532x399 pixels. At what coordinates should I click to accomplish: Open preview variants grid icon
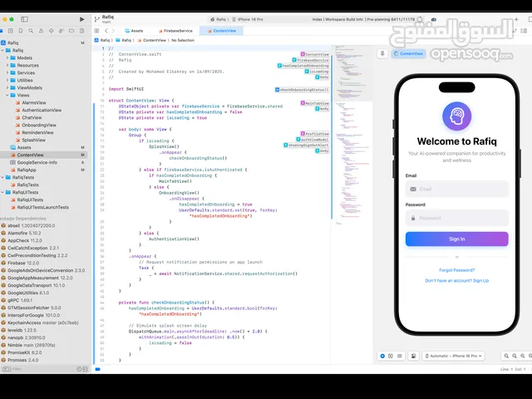point(400,356)
